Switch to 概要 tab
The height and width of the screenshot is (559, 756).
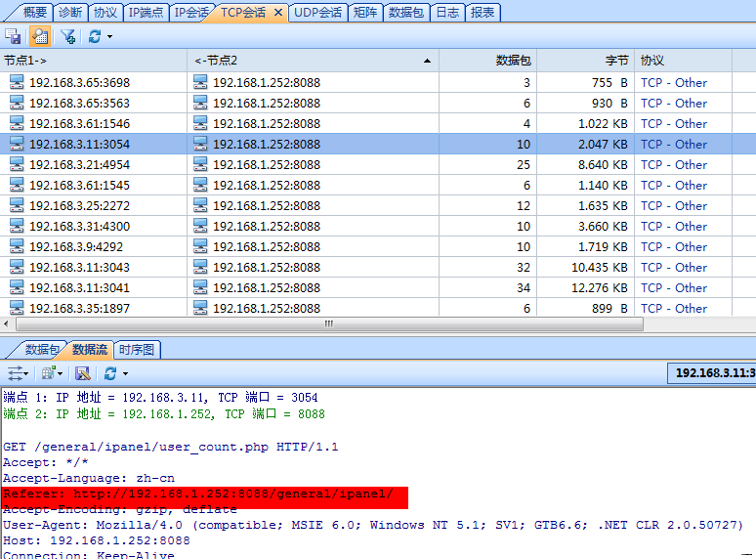[x=35, y=13]
